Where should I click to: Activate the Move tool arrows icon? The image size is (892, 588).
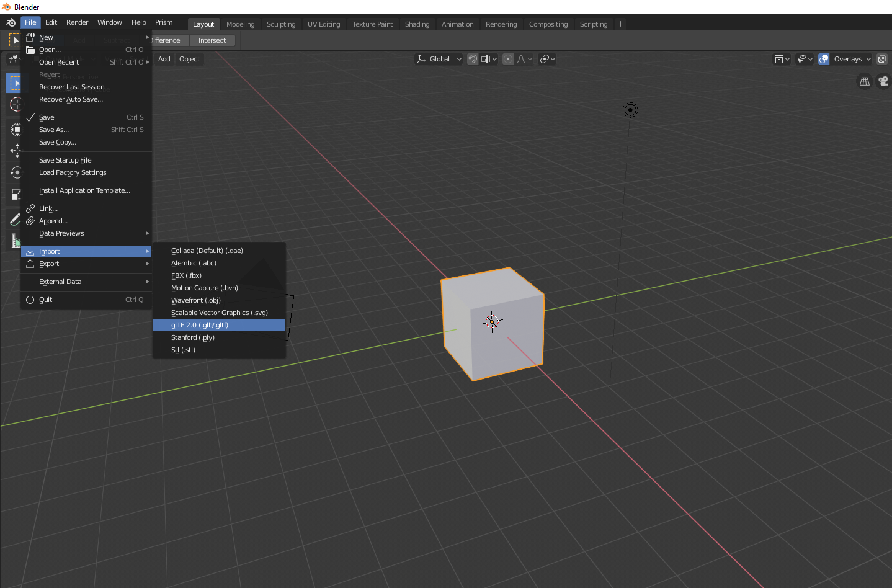[16, 150]
